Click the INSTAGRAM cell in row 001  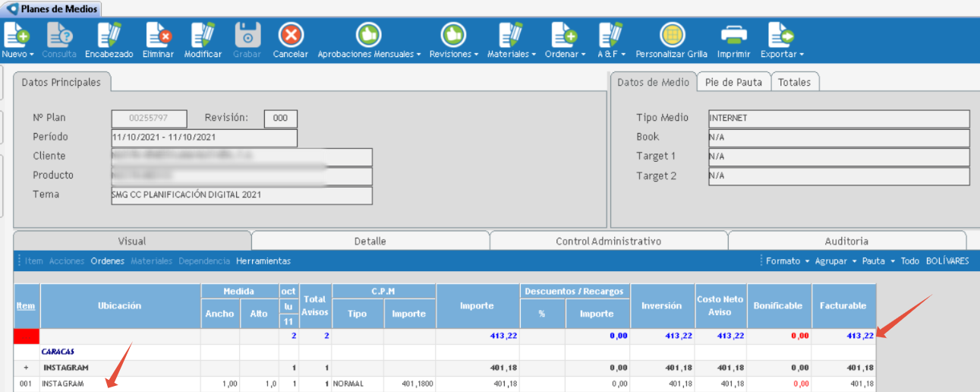(120, 384)
